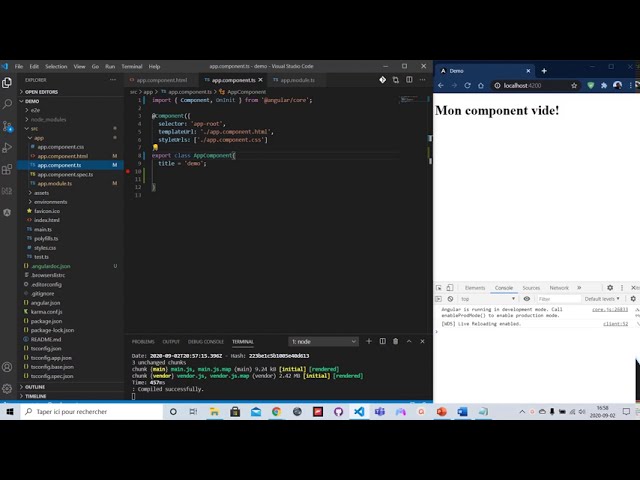Viewport: 640px width, 480px height.
Task: Toggle the live expression eye icon
Action: click(527, 299)
